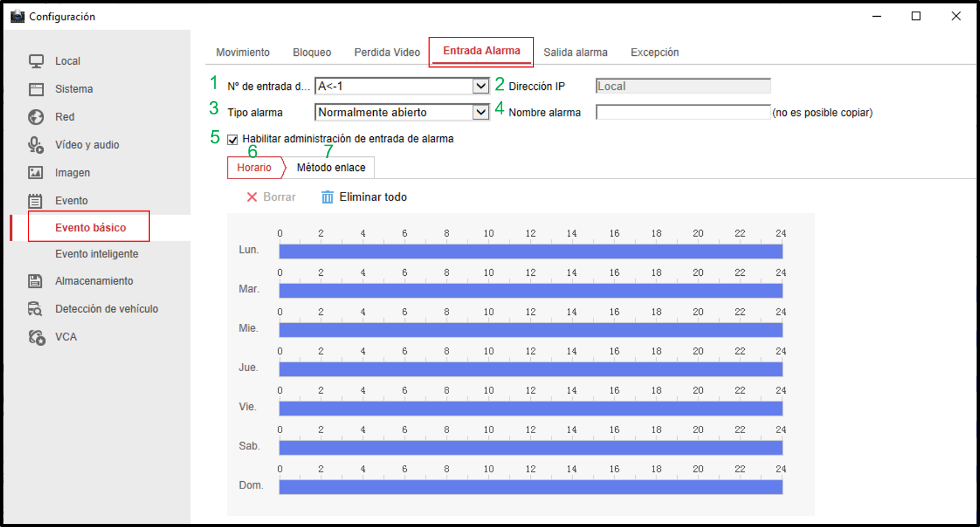Open Vídeo y audio settings
The width and height of the screenshot is (980, 527).
37,144
